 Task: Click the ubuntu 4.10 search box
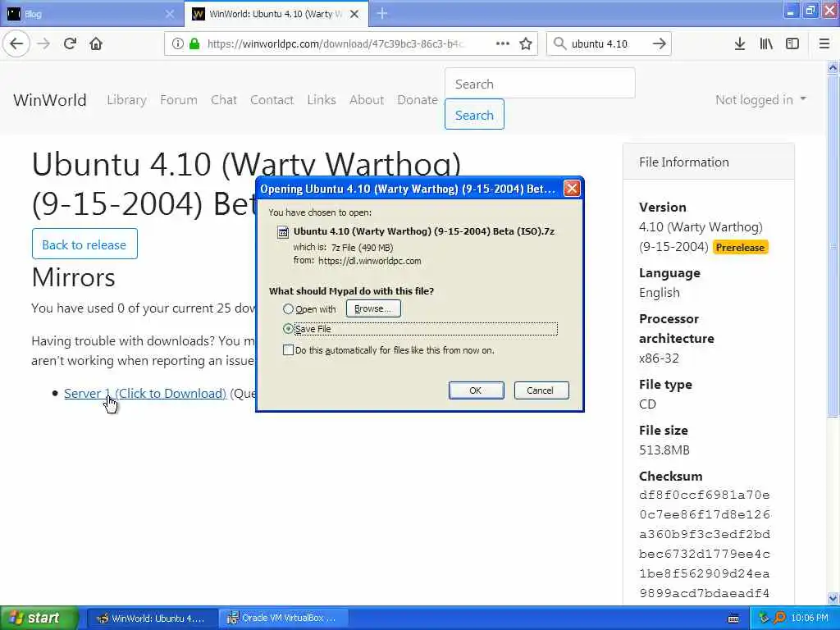pyautogui.click(x=608, y=44)
